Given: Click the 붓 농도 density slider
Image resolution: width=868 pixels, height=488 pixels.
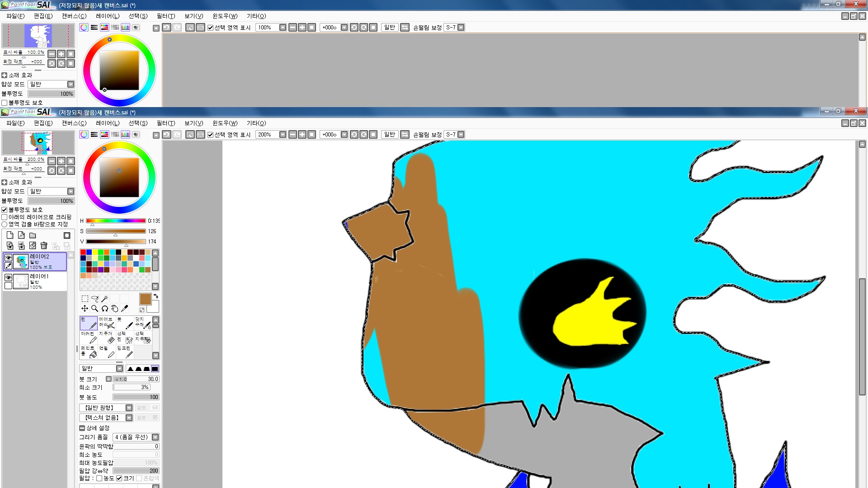Looking at the screenshot, I should click(x=136, y=397).
